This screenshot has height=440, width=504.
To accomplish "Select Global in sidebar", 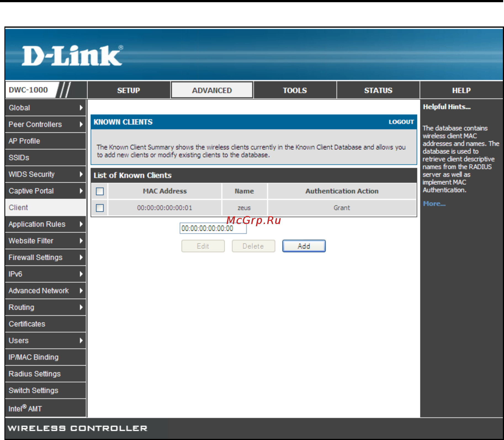I will [46, 108].
